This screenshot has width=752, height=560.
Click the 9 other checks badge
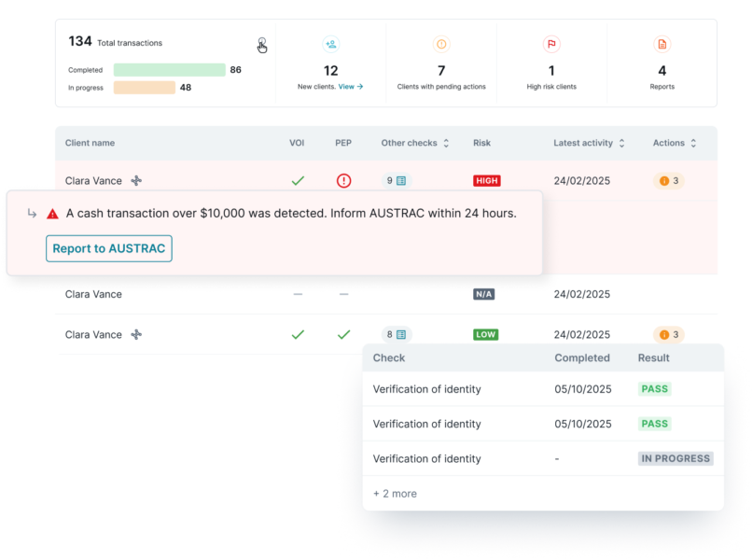(x=396, y=181)
